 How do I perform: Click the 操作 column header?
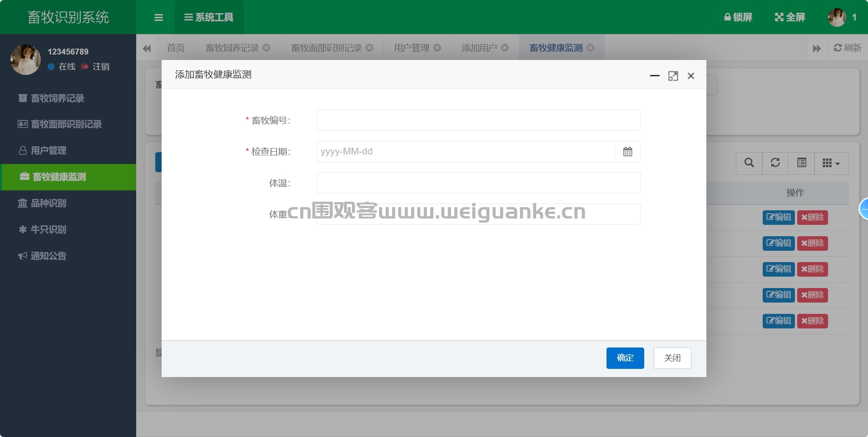click(x=795, y=193)
